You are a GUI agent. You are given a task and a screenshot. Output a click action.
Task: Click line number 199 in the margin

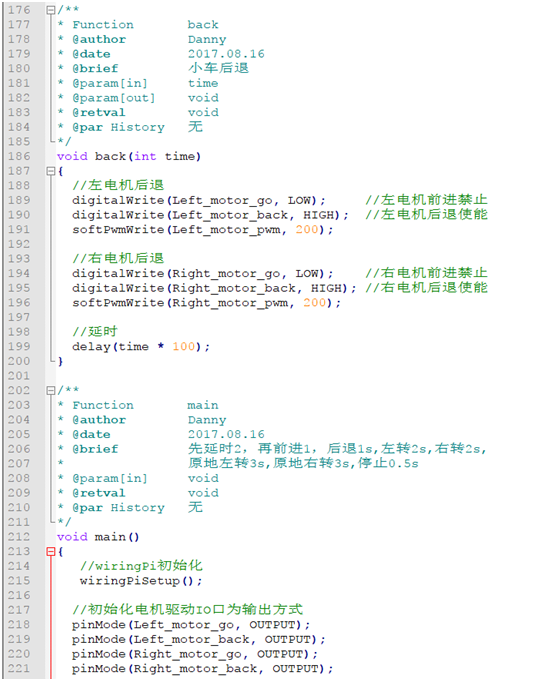pos(19,347)
